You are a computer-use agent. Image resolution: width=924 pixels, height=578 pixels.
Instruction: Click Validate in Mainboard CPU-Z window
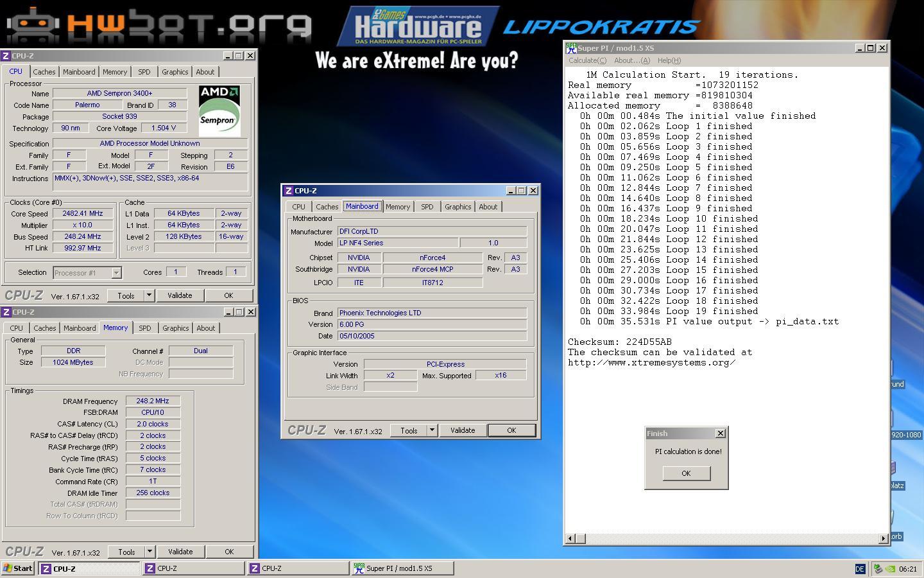click(463, 430)
